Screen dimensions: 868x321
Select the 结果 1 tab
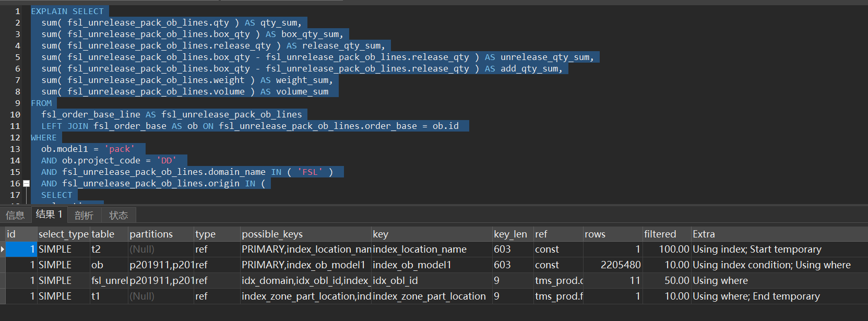click(49, 215)
